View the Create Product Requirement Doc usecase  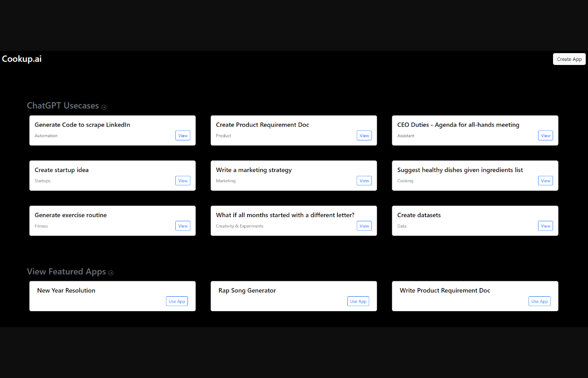click(x=364, y=135)
